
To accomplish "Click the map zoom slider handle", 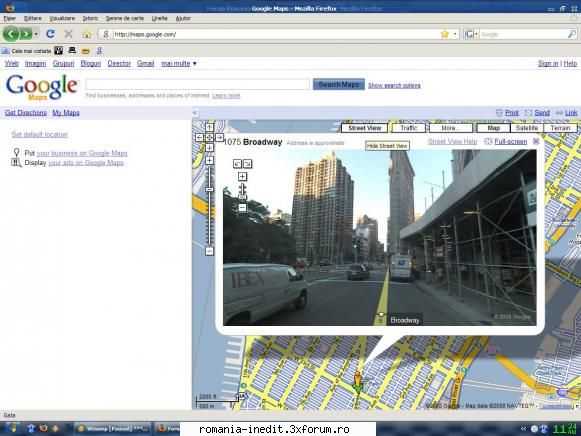I will pyautogui.click(x=209, y=189).
